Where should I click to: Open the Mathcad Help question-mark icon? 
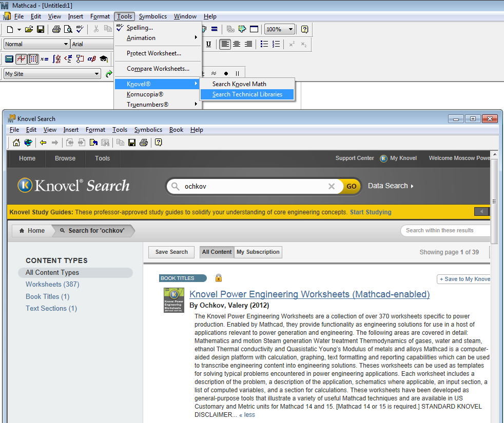click(305, 30)
